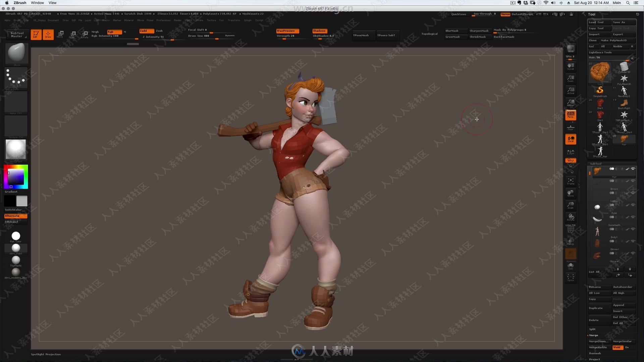The height and width of the screenshot is (362, 644).
Task: Open the Zplugin menu
Action: click(x=248, y=20)
